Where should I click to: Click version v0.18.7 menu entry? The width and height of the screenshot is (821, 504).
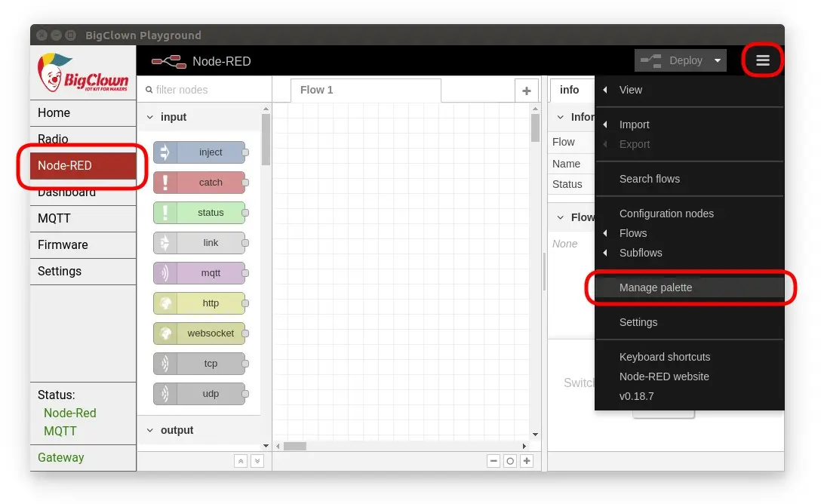689,396
